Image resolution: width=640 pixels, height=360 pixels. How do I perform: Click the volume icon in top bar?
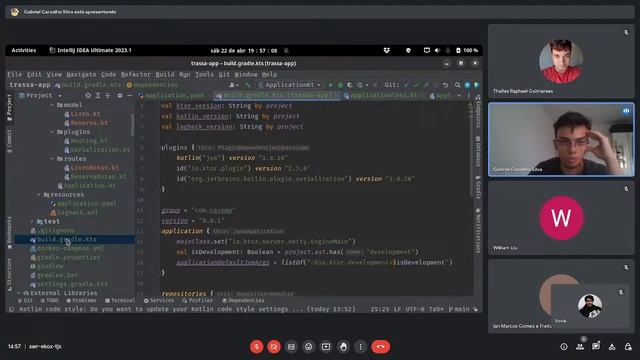click(x=437, y=50)
